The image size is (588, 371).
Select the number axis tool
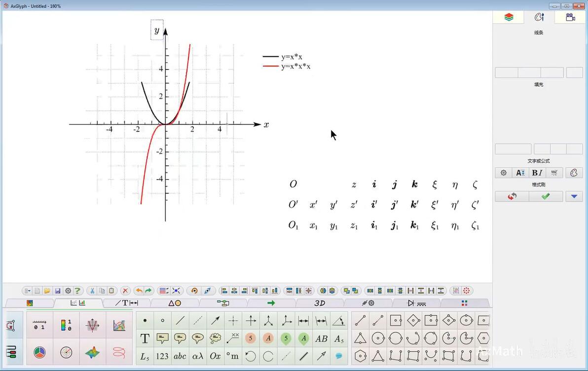pos(39,325)
